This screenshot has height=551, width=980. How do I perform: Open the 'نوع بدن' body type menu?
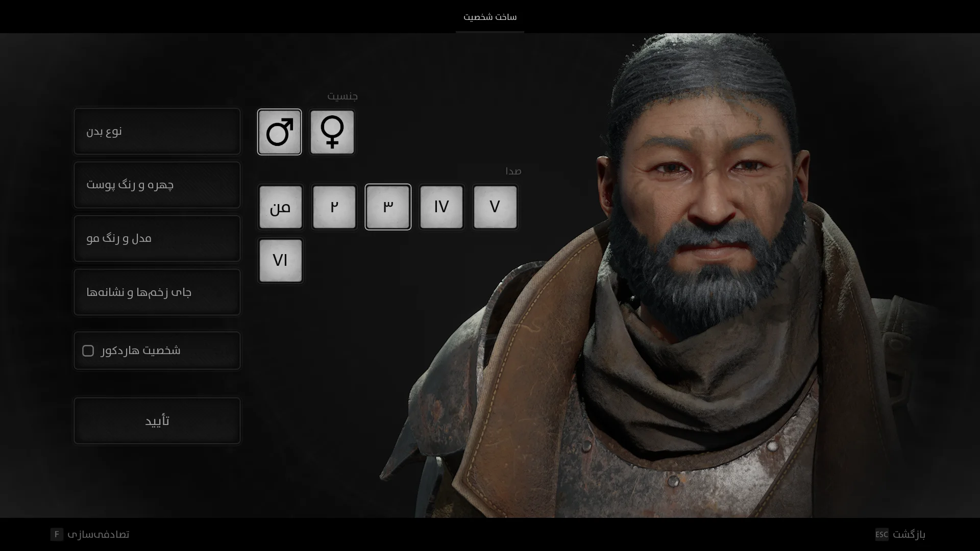(x=157, y=131)
